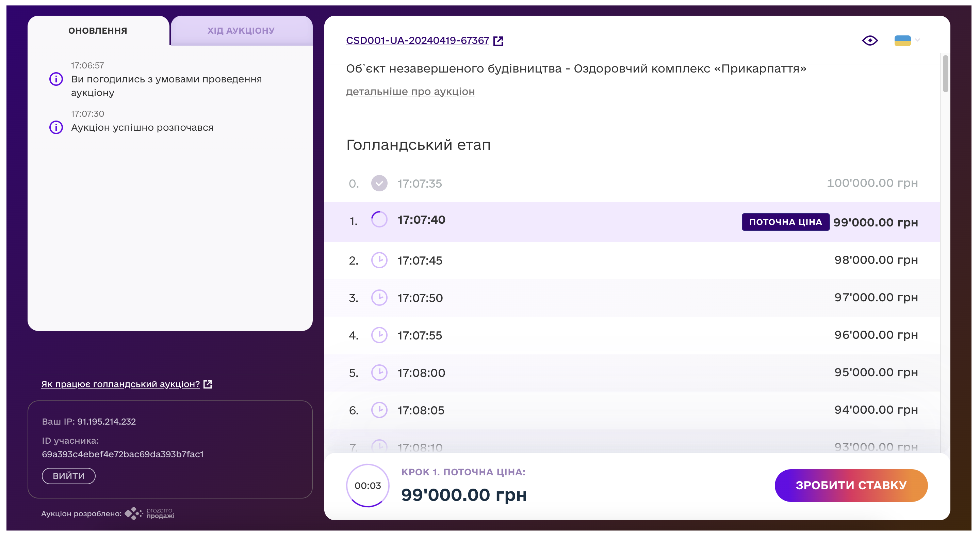Click info icon beside 17:06:57 update
The height and width of the screenshot is (538, 980).
tap(56, 79)
